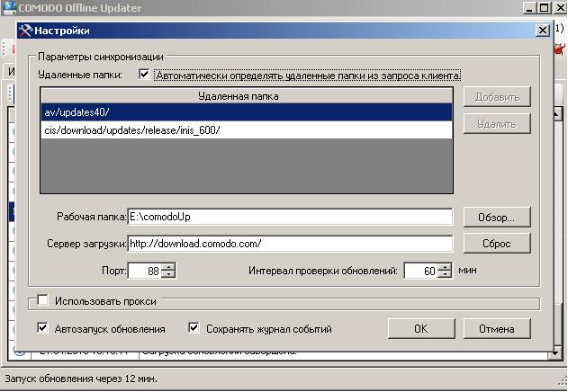Click the COMODO Offline Updater app icon
This screenshot has width=568, height=392.
click(9, 7)
